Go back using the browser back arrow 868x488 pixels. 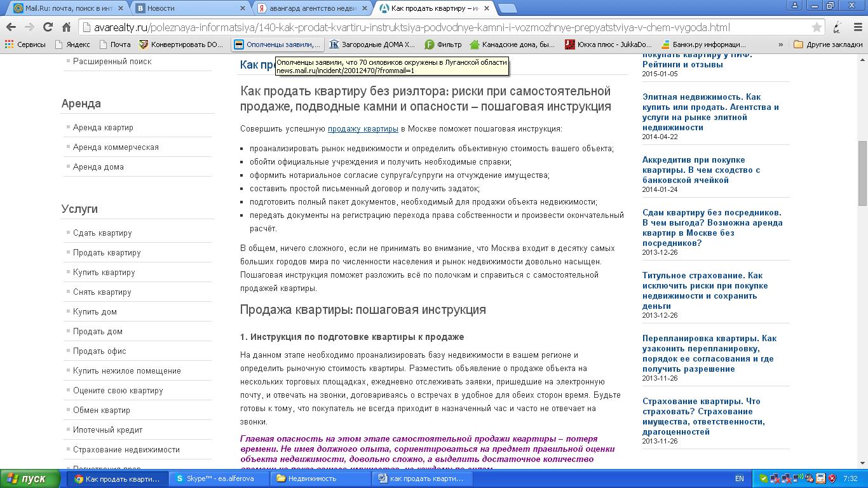pyautogui.click(x=11, y=27)
